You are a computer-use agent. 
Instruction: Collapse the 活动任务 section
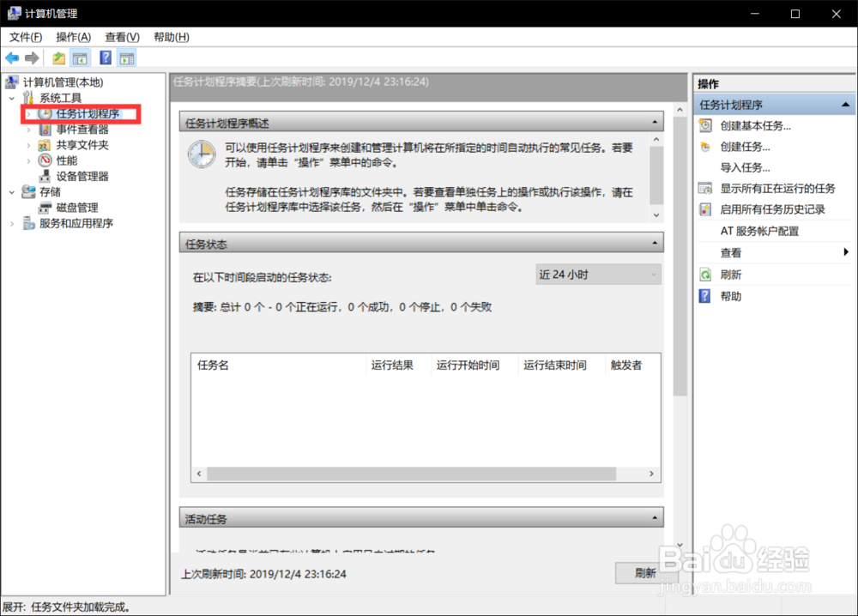click(x=655, y=517)
